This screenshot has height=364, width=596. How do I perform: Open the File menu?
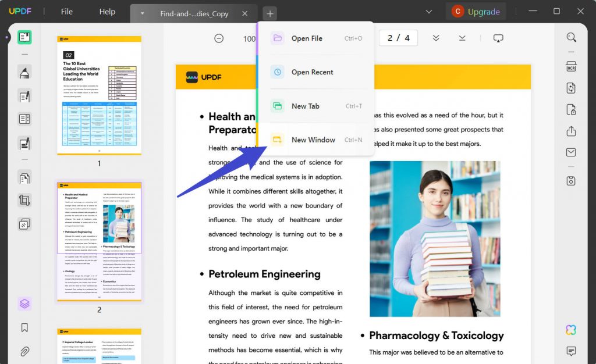pos(66,11)
